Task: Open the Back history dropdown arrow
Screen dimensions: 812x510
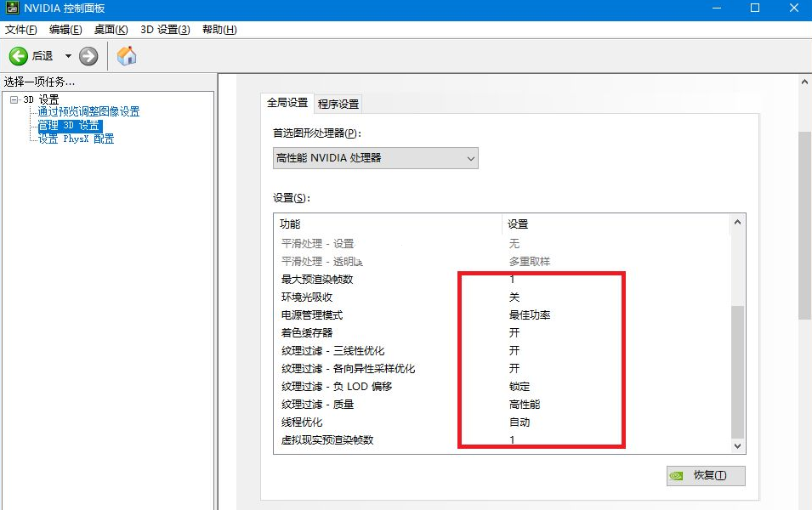Action: 68,56
